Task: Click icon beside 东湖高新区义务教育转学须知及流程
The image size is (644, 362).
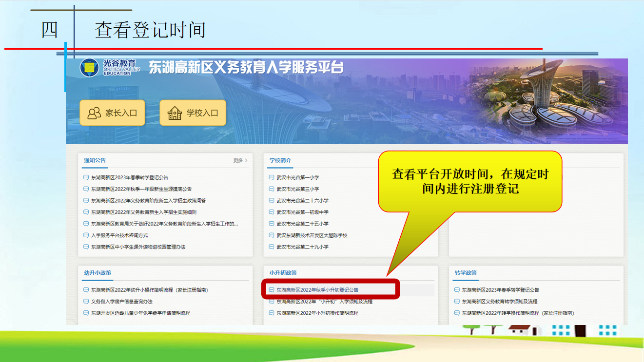Action: point(457,302)
